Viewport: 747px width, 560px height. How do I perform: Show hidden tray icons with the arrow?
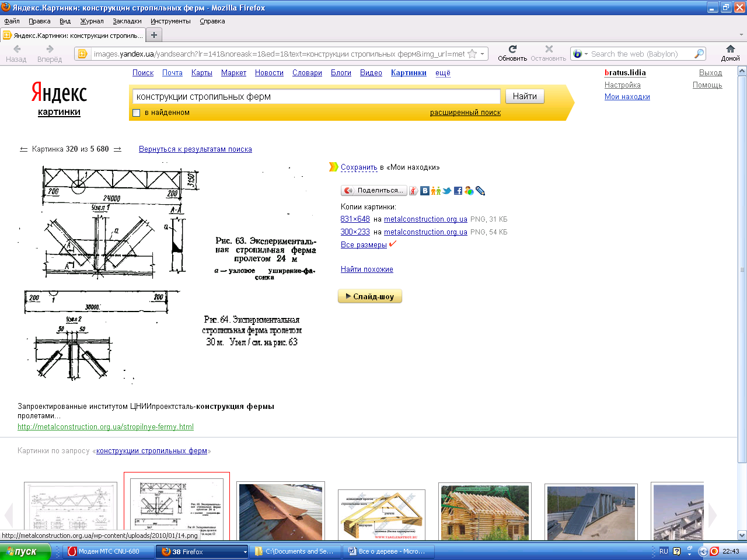tap(703, 551)
